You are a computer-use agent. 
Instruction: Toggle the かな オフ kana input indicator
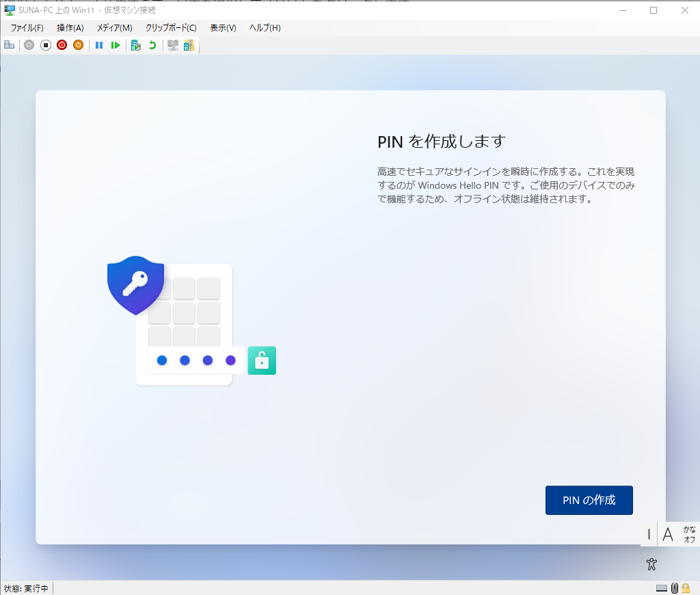click(689, 534)
